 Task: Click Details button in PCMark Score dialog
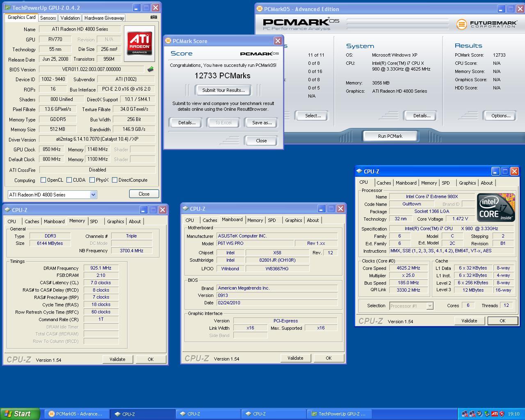187,123
